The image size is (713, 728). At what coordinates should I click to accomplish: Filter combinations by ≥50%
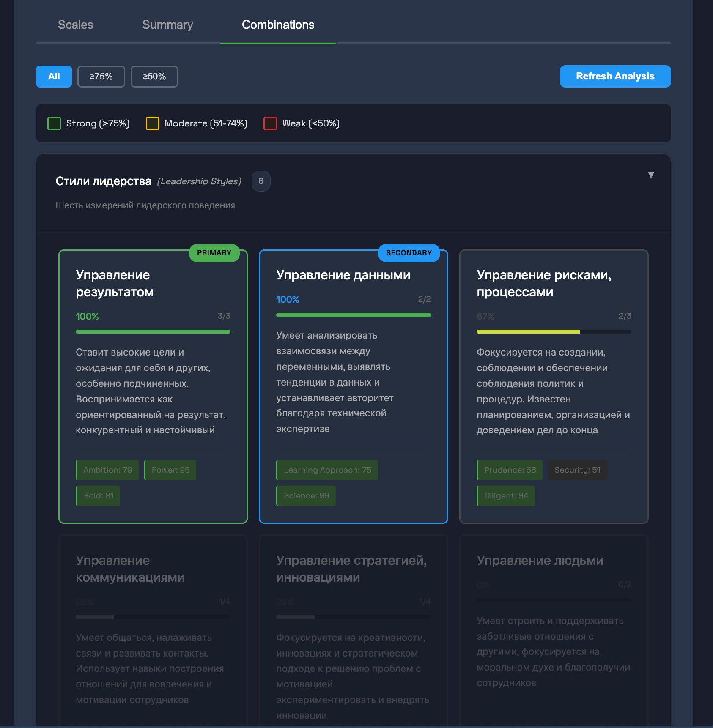(154, 77)
